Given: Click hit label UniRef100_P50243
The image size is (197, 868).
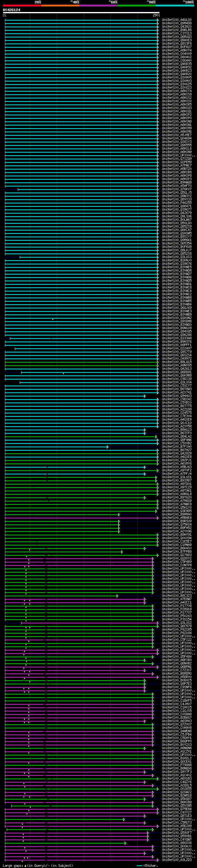Looking at the screenshot, I should [x=176, y=616].
